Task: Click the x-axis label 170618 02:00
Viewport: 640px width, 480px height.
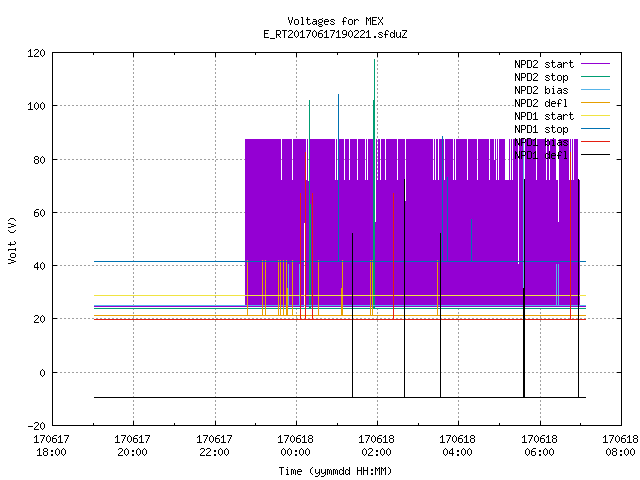Action: click(x=376, y=446)
